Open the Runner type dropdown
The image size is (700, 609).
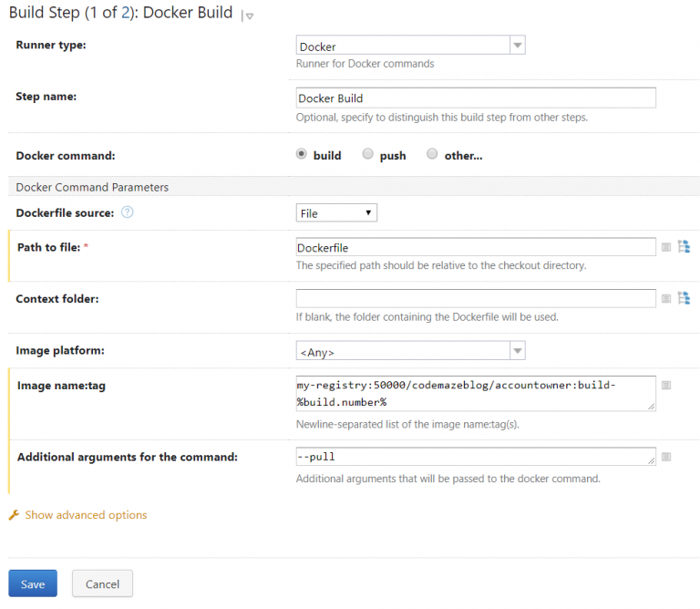point(410,46)
